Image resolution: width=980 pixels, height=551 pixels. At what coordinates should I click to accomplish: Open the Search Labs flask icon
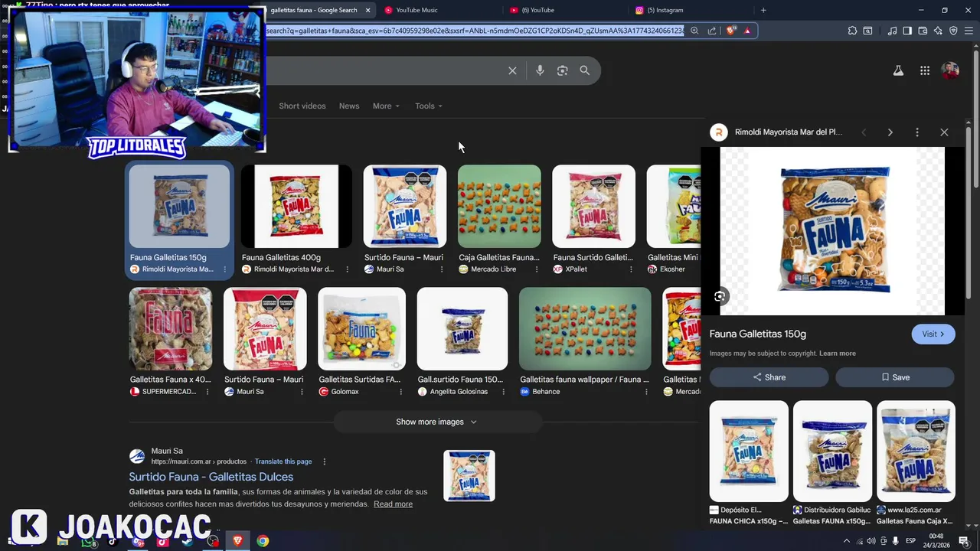[898, 70]
